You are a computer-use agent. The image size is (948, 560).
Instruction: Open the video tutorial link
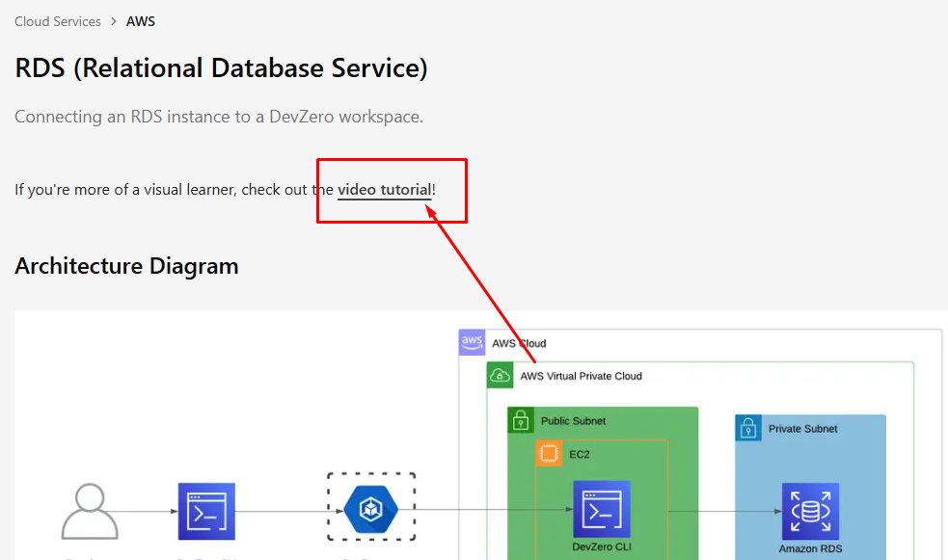point(384,190)
